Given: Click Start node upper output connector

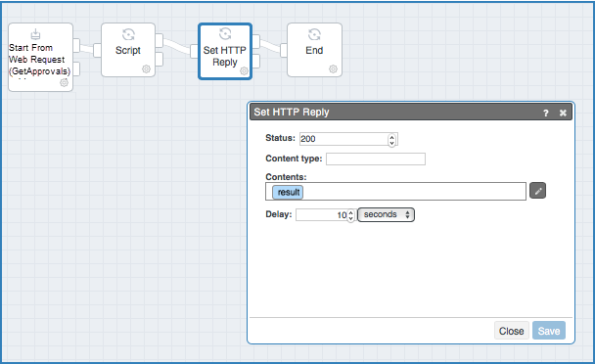Looking at the screenshot, I should coord(76,45).
